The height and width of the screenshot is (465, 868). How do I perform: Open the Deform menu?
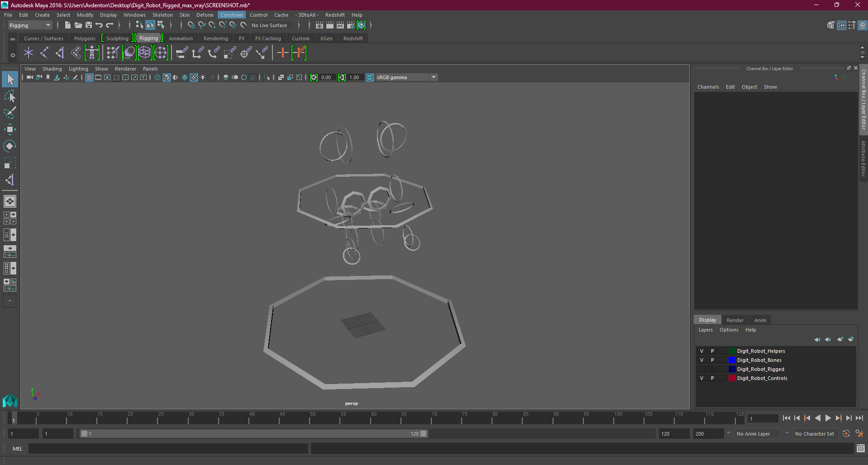(205, 15)
